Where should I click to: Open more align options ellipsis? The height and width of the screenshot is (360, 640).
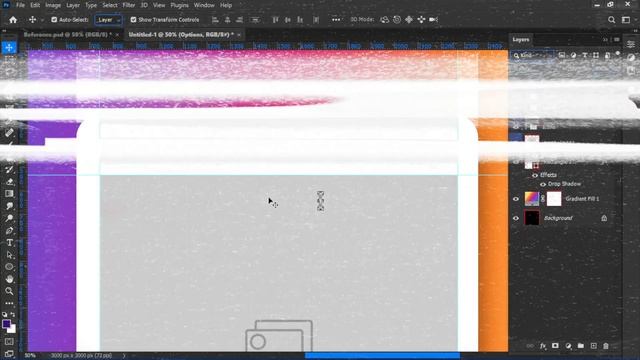pos(336,20)
